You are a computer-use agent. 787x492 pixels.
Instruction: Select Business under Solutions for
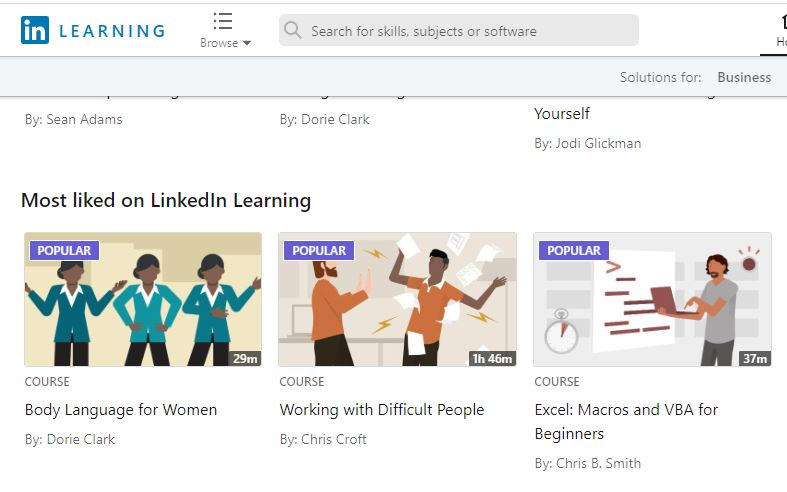coord(744,77)
